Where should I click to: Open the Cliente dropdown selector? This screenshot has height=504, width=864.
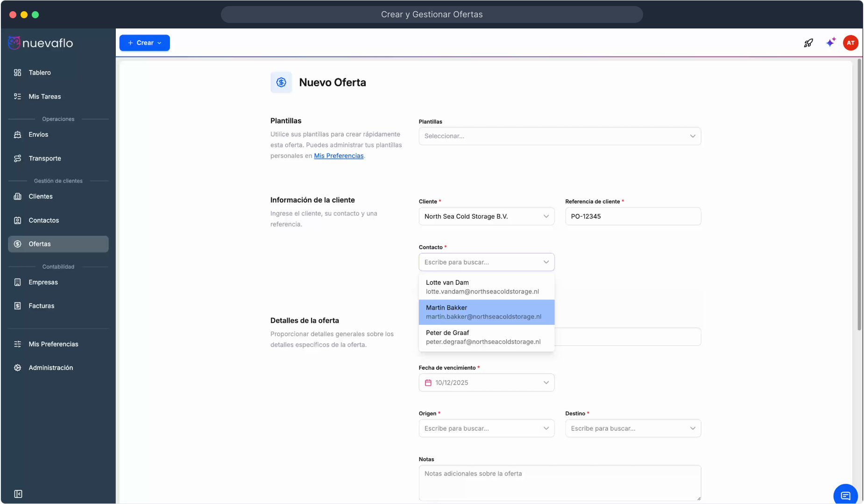[x=486, y=217]
